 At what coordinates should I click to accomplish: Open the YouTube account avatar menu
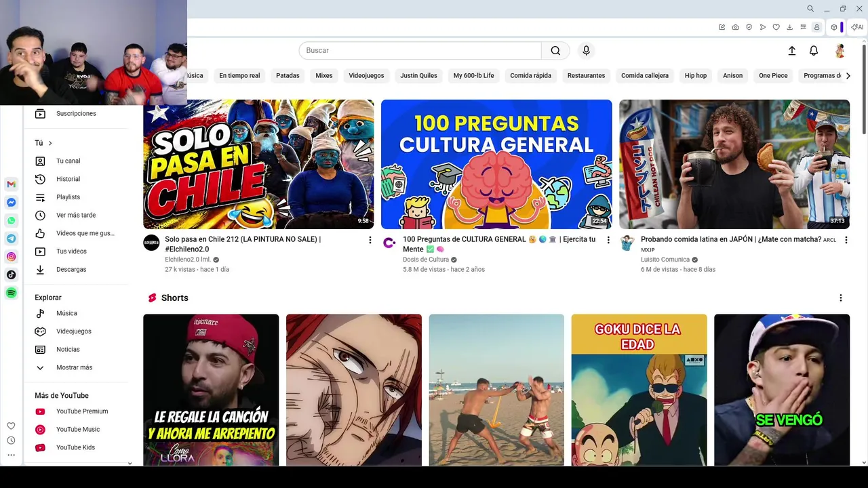[x=840, y=50]
